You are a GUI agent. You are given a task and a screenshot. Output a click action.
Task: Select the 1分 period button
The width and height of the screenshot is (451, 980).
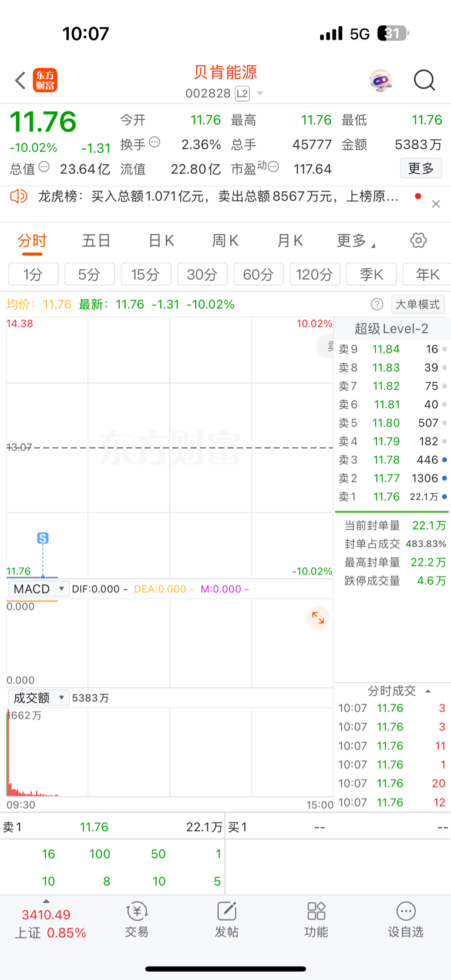click(33, 274)
